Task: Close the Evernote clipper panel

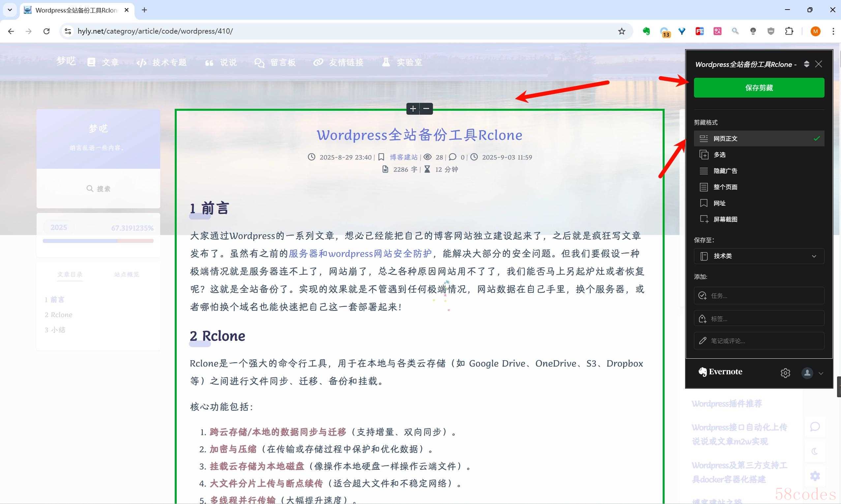Action: (819, 64)
